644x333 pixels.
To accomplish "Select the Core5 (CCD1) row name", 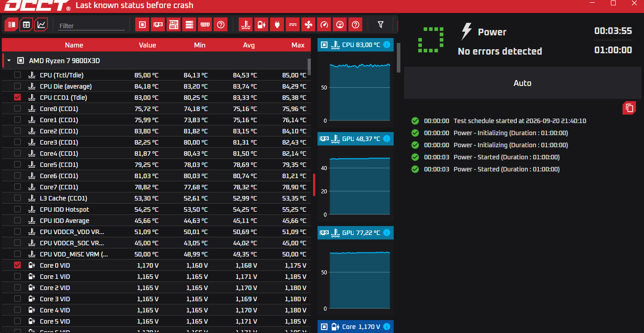I will pos(59,165).
